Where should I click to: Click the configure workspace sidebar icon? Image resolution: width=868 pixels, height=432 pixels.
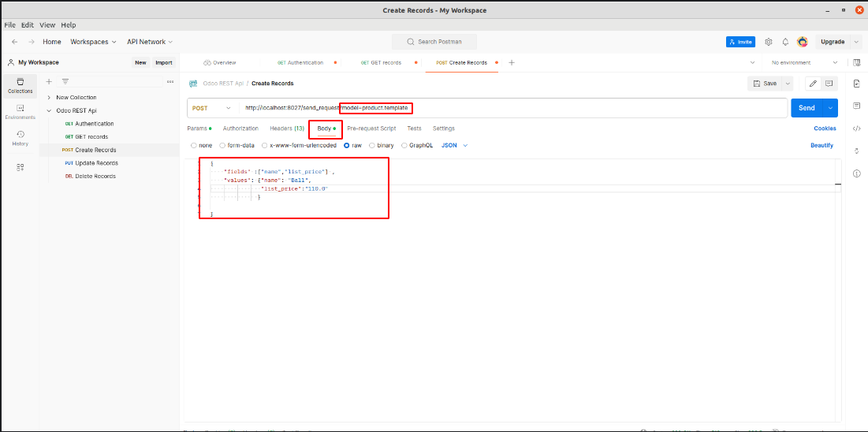20,166
